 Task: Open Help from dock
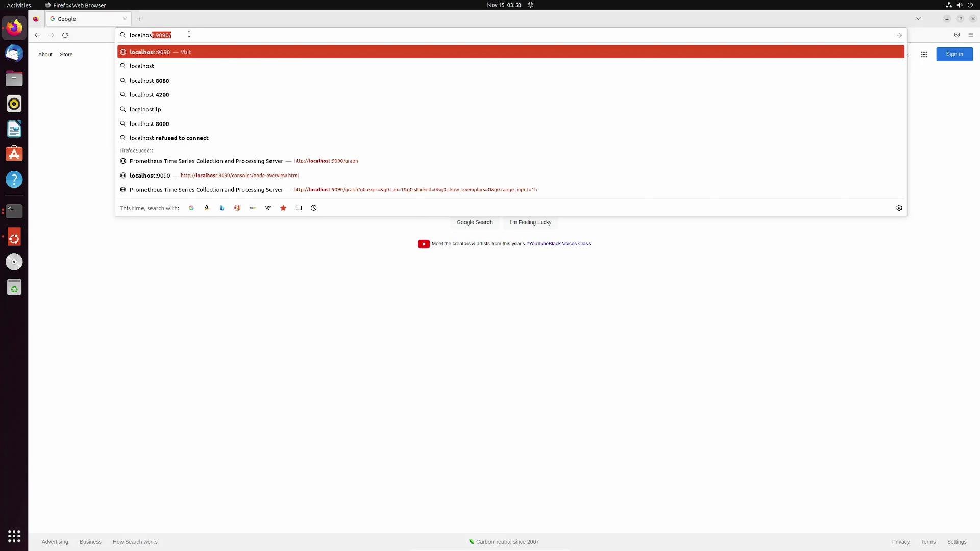pyautogui.click(x=14, y=180)
